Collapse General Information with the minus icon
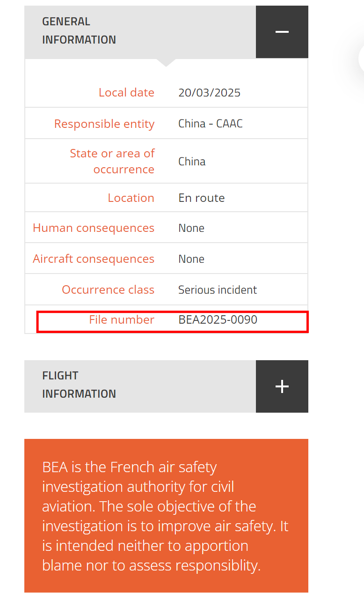This screenshot has width=364, height=593. (x=282, y=32)
